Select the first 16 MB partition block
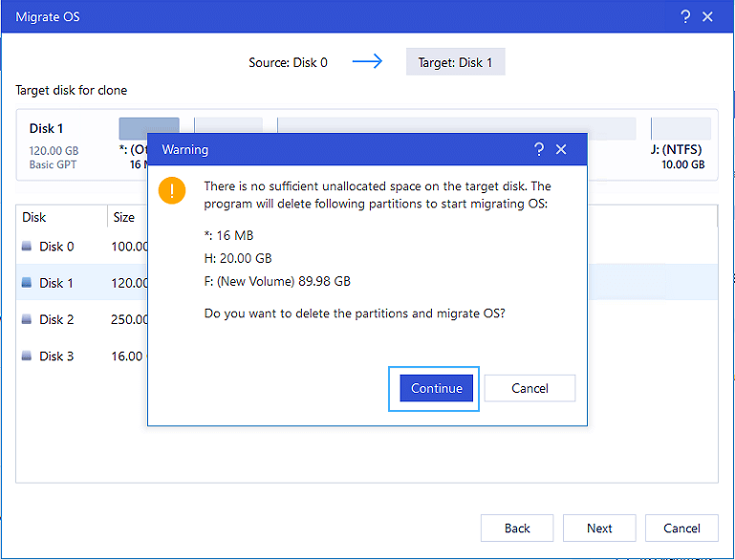This screenshot has height=560, width=735. 148,129
